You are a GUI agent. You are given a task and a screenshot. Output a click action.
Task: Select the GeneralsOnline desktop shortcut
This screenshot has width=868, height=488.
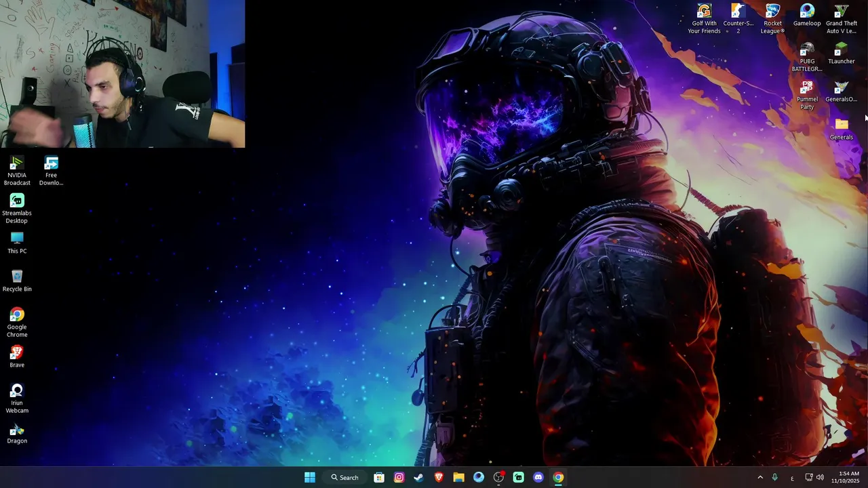click(x=841, y=91)
